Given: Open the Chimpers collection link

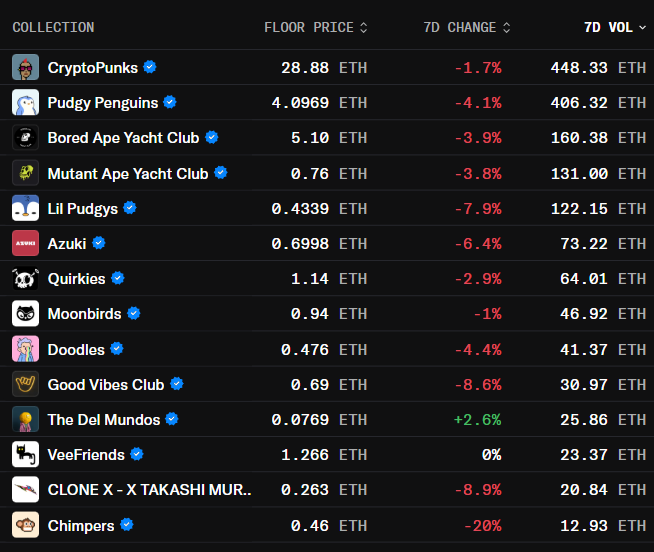Looking at the screenshot, I should click(81, 526).
